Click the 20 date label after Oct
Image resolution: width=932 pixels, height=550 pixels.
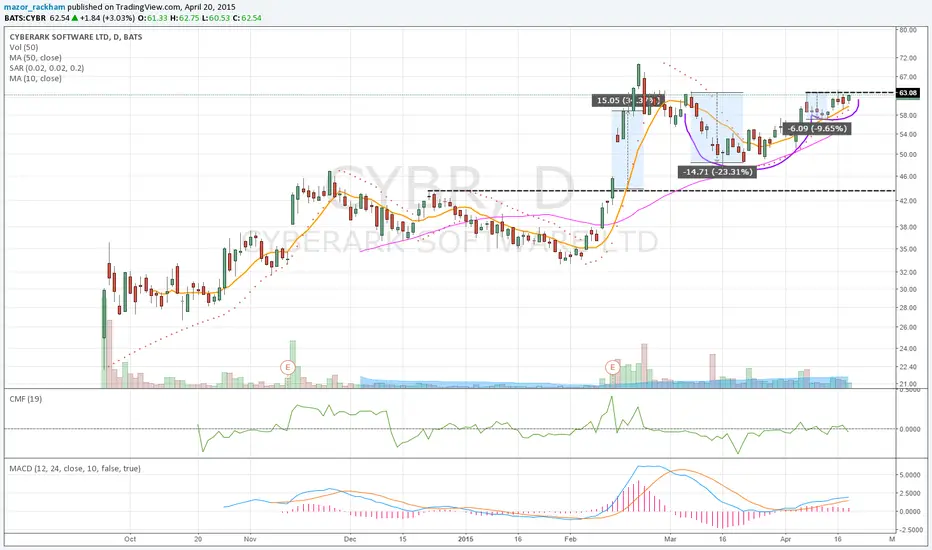[198, 539]
